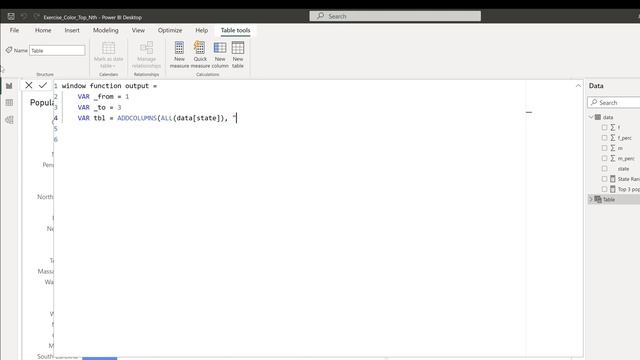Click the tag icon beside Name label
This screenshot has width=640, height=360.
click(x=9, y=50)
